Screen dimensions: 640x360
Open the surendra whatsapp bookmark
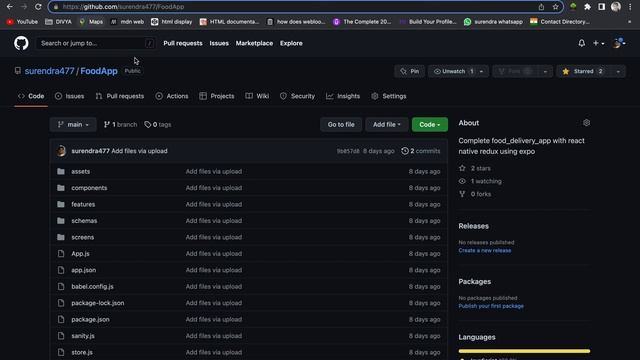point(493,22)
